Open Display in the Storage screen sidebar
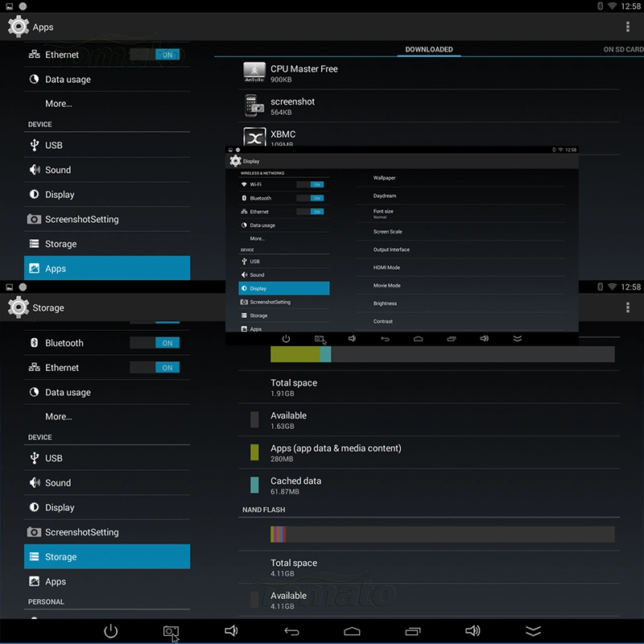Screen dimensions: 644x644 [x=107, y=507]
